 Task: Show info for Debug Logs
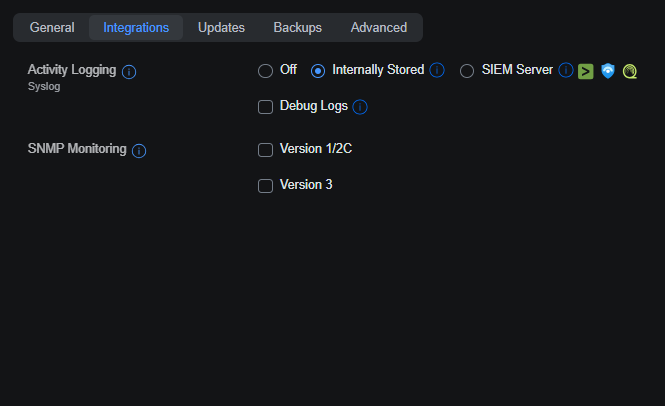point(360,107)
